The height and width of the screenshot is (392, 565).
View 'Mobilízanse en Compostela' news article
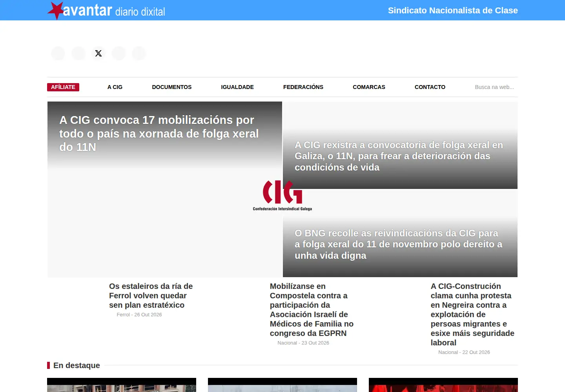[312, 310]
